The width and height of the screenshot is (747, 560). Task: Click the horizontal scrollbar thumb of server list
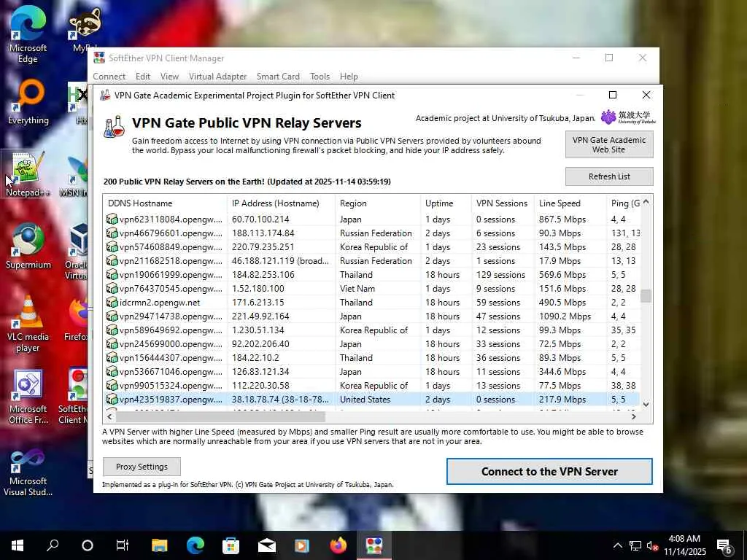pyautogui.click(x=220, y=416)
